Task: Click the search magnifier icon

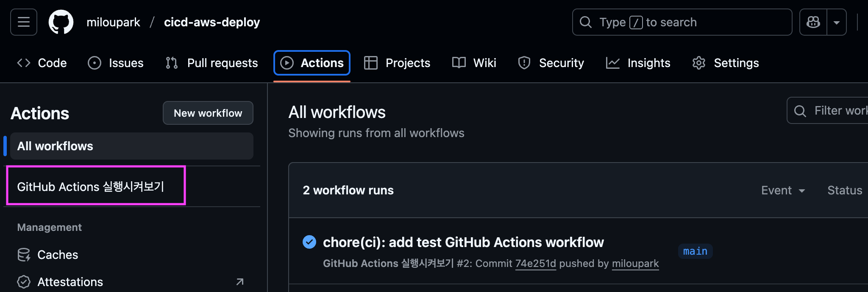Action: coord(586,22)
